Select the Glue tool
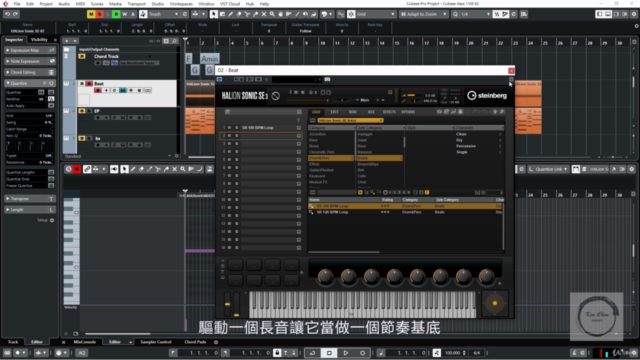This screenshot has height=360, width=640. [256, 14]
